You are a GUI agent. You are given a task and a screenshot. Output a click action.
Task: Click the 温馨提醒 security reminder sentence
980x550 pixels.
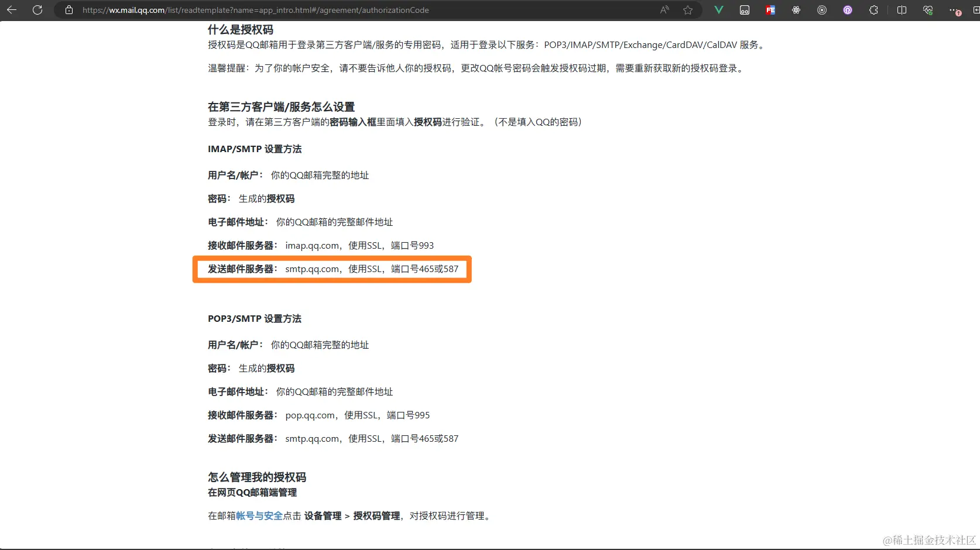[x=477, y=68]
